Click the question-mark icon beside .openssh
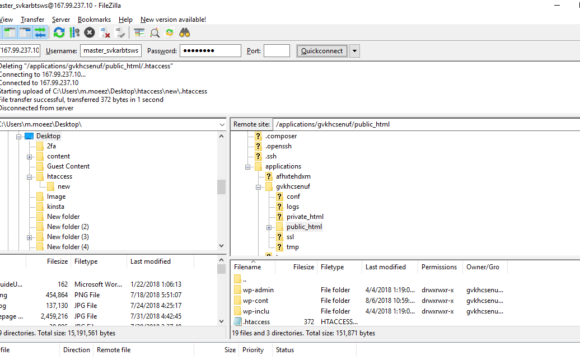The image size is (580, 360). pos(258,146)
